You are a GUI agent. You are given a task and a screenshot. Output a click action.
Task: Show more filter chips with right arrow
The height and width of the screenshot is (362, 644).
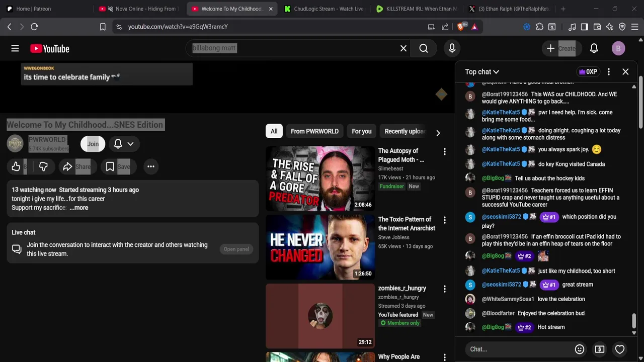[x=438, y=133]
